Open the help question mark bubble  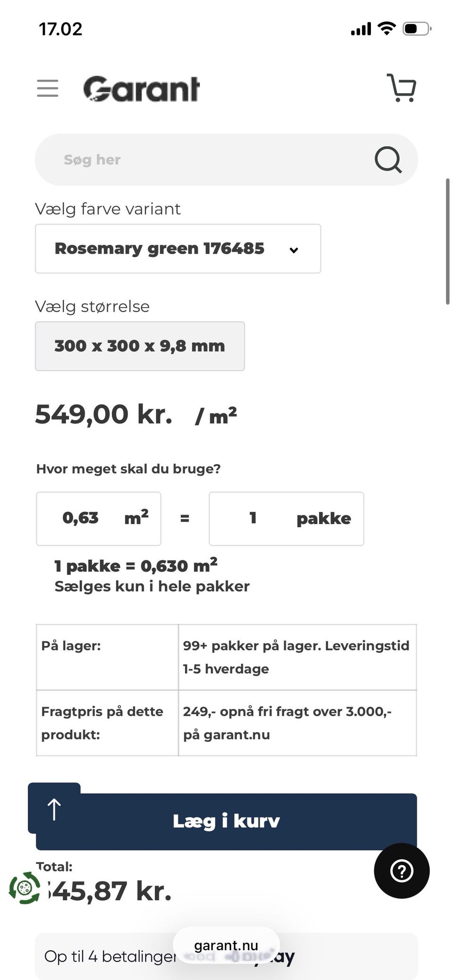tap(402, 871)
